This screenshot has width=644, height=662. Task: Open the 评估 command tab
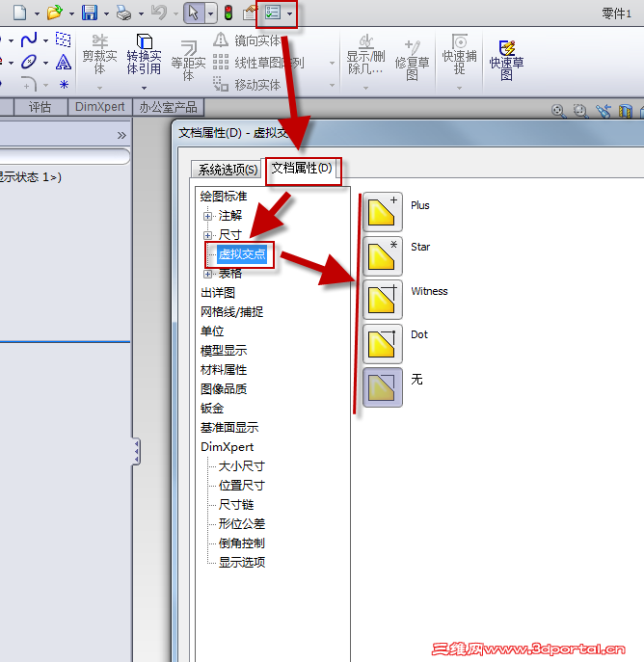pos(40,107)
